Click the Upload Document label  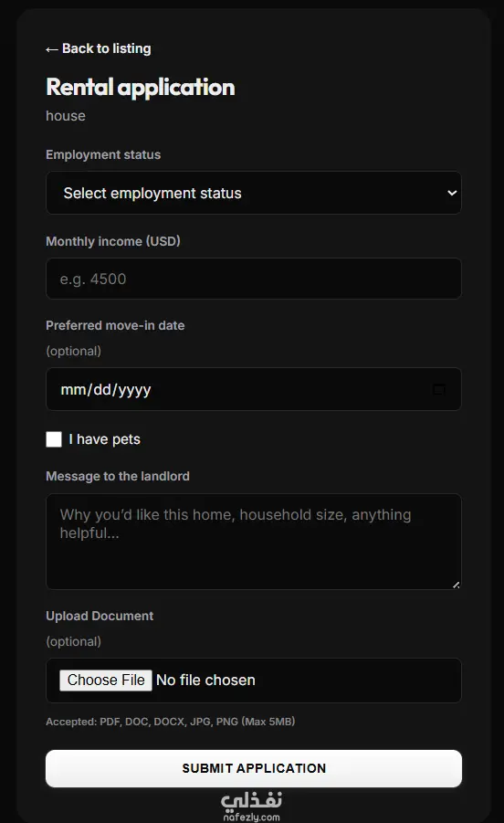[100, 617]
